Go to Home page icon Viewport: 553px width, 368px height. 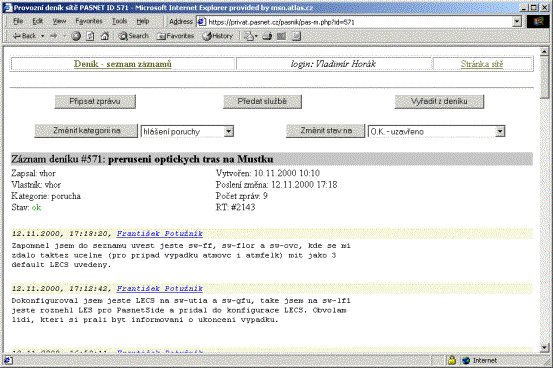coord(105,36)
